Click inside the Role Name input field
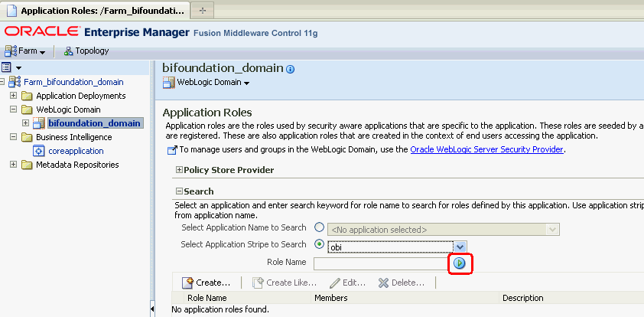This screenshot has height=317, width=644. (382, 263)
